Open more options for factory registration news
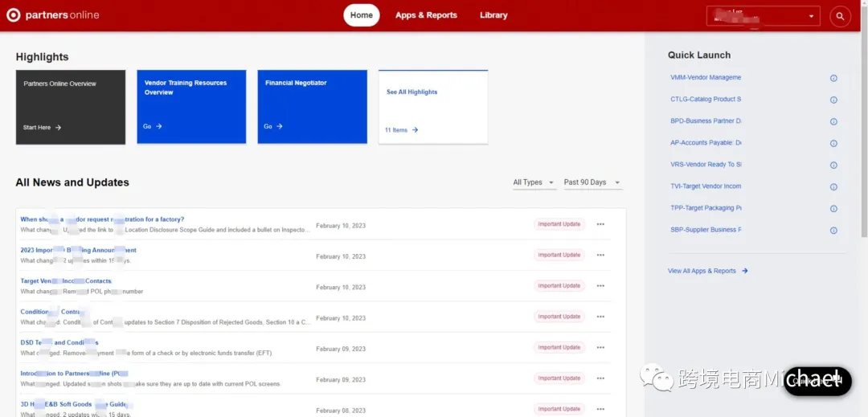868x417 pixels. coord(600,224)
